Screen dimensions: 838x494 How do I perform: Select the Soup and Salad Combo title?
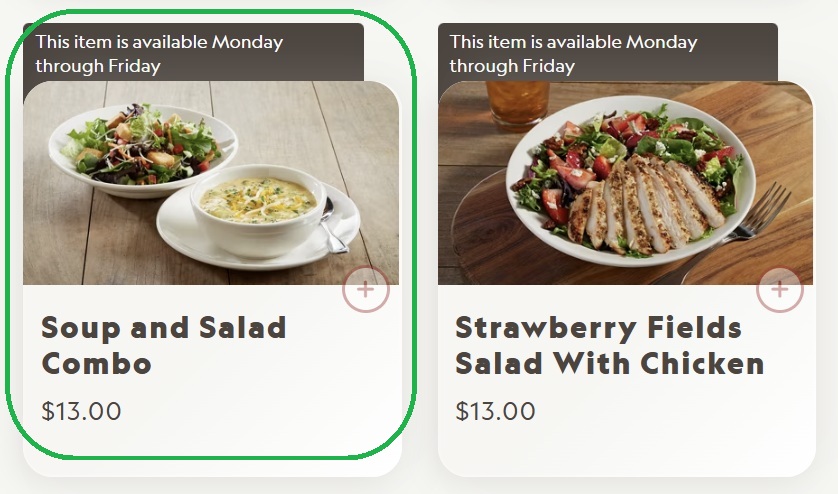coord(163,344)
